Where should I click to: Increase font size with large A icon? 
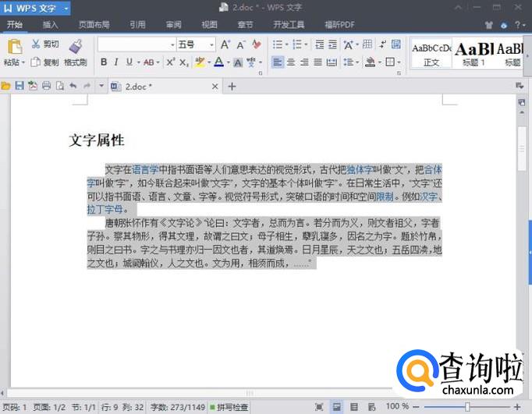point(225,44)
